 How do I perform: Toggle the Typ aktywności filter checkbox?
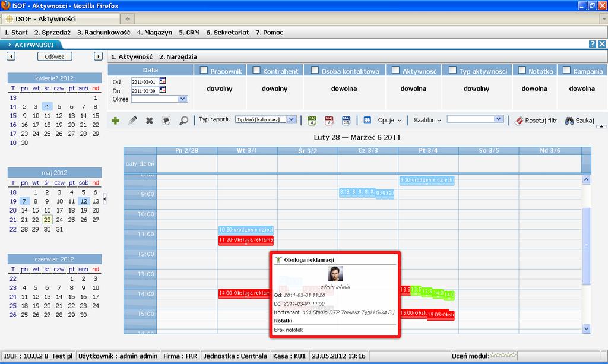click(452, 70)
